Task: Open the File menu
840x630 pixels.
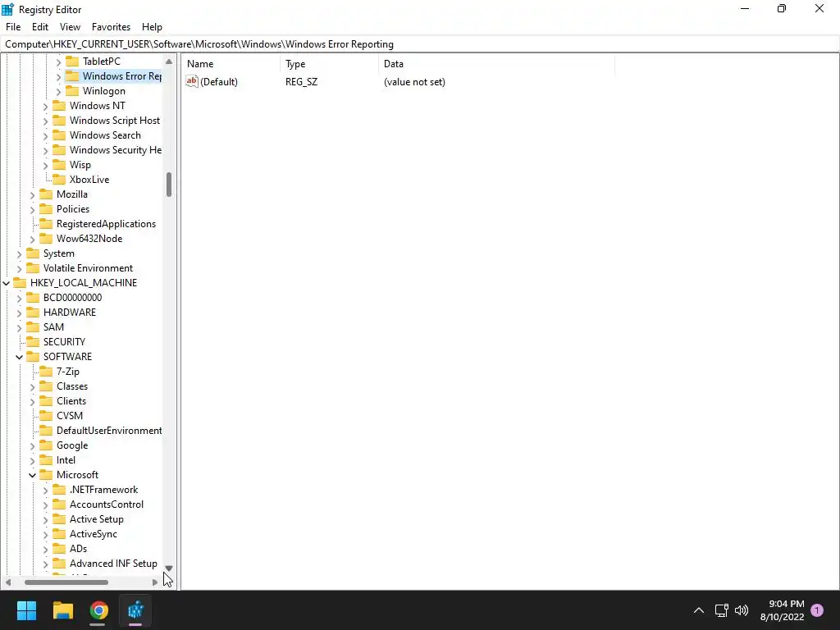Action: tap(13, 27)
